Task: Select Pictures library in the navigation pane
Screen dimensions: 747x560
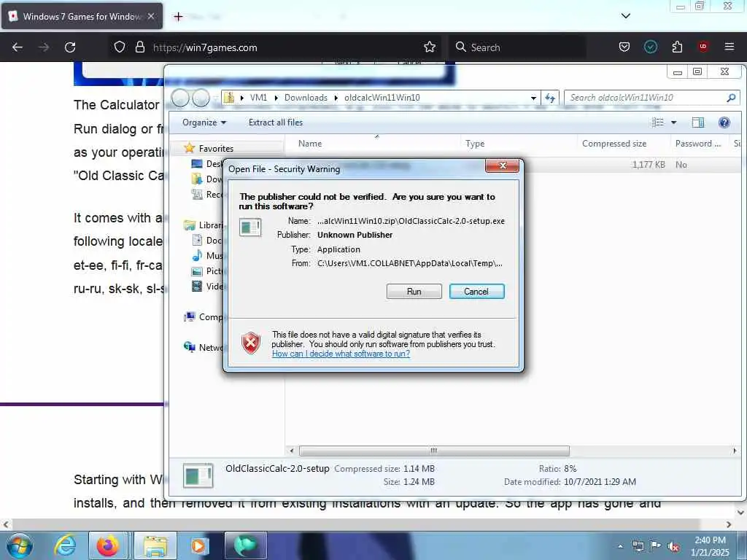Action: [207, 271]
